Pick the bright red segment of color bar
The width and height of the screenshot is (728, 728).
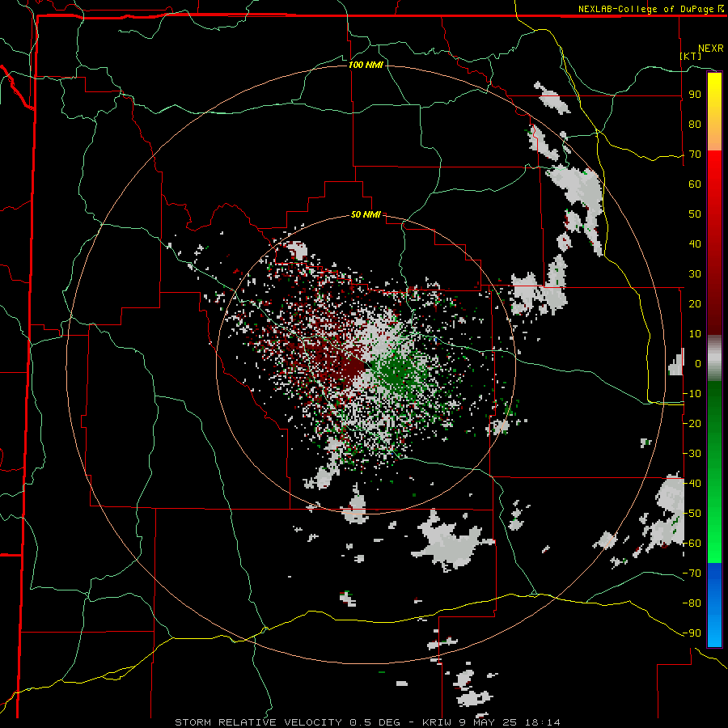714,167
